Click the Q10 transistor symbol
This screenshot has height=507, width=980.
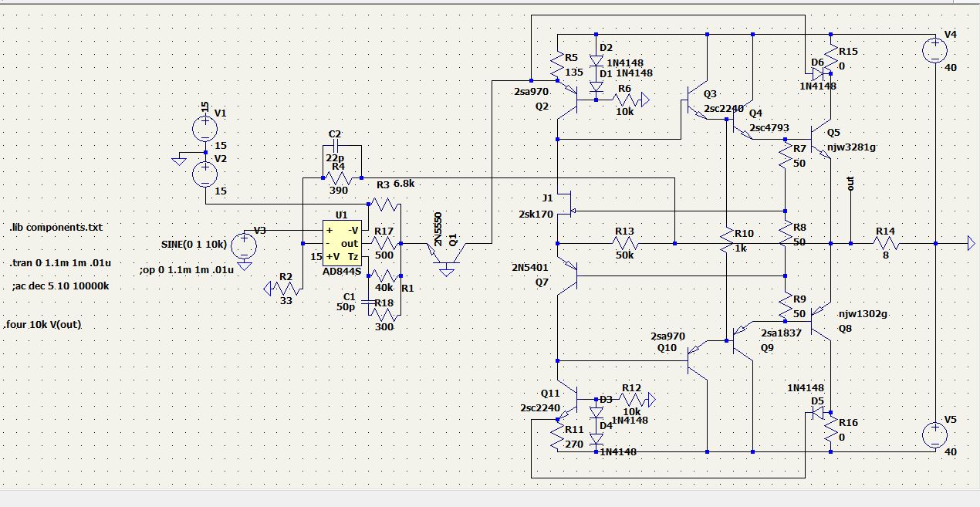tap(696, 360)
